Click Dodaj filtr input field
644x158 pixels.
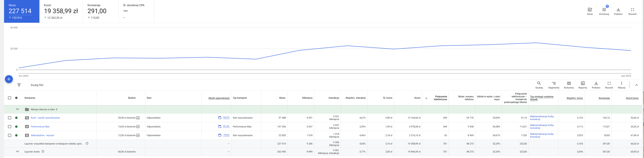coord(37,85)
